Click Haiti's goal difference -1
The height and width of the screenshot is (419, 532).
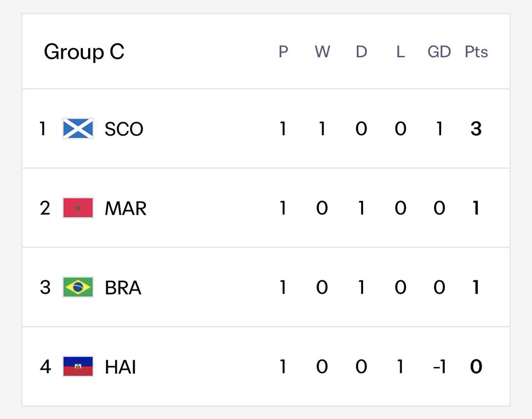(439, 367)
